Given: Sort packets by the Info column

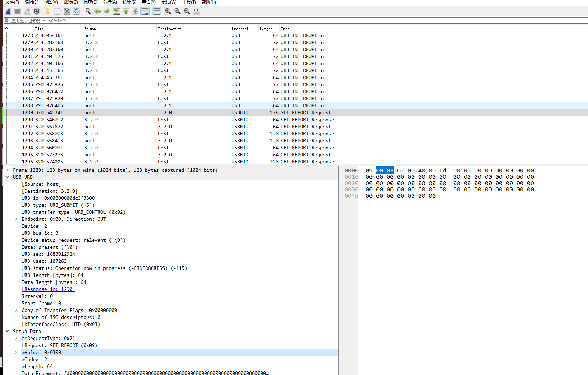Looking at the screenshot, I should [434, 29].
